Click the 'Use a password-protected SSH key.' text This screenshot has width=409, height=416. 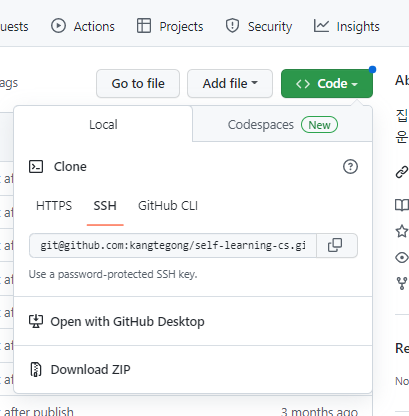pos(113,274)
